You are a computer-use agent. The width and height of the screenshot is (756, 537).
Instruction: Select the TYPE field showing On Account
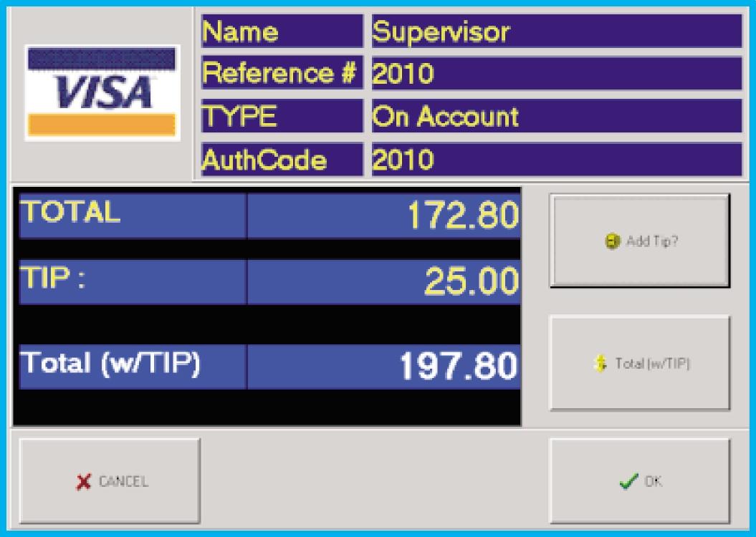[x=556, y=116]
